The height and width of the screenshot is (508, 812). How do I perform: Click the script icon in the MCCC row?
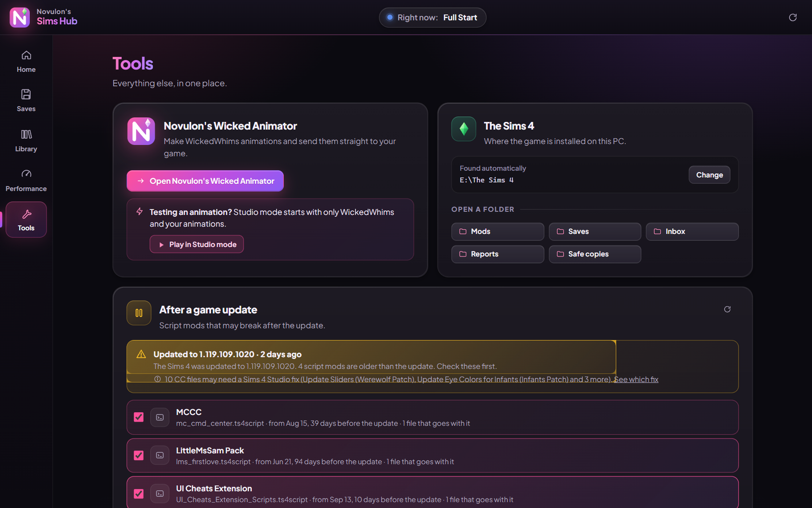[160, 417]
